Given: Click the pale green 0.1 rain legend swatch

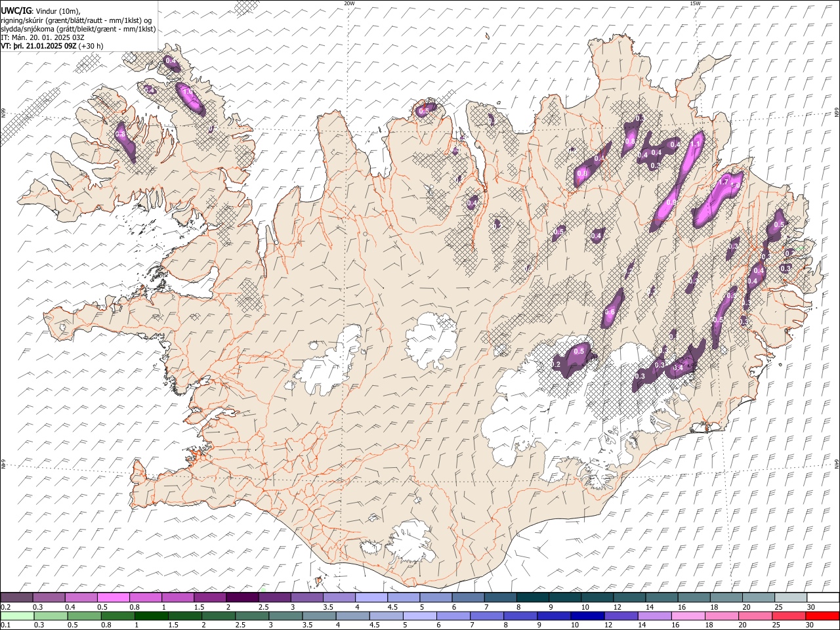Looking at the screenshot, I should [x=17, y=616].
